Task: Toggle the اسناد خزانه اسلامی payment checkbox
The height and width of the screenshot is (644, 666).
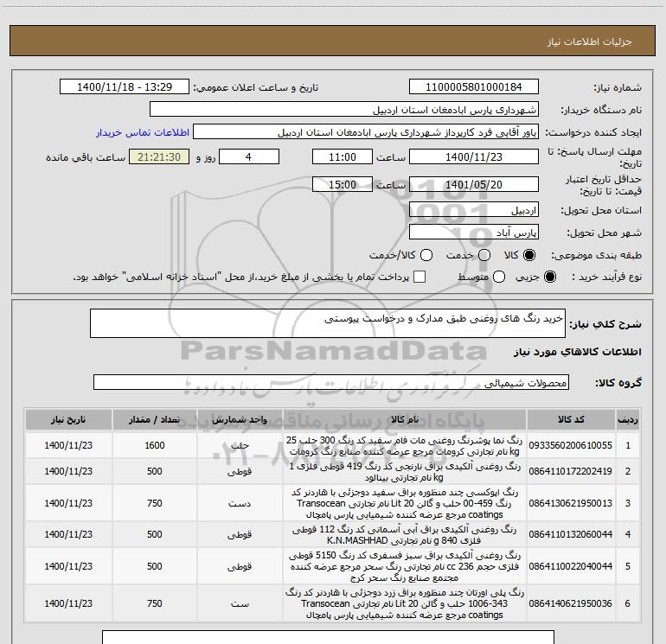Action: 419,277
